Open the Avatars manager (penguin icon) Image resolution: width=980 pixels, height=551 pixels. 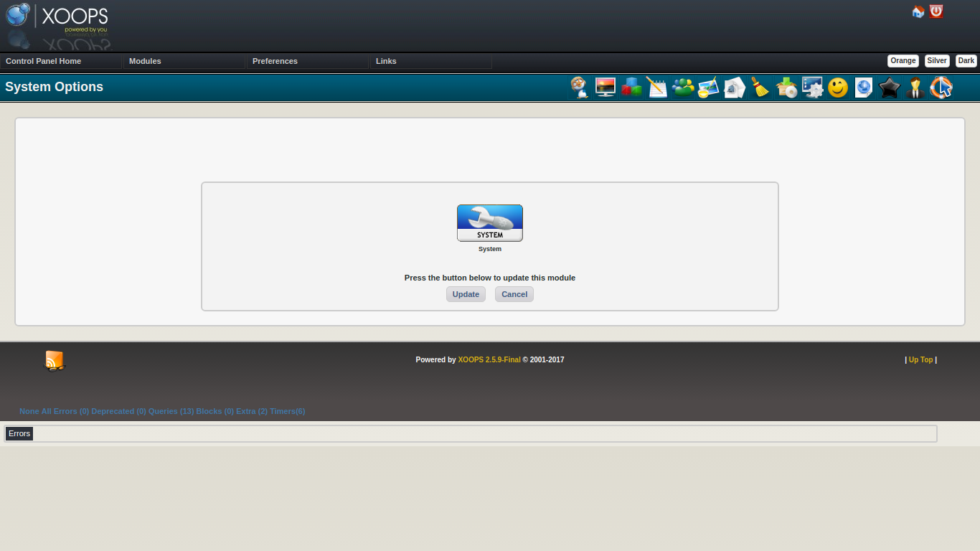[579, 88]
